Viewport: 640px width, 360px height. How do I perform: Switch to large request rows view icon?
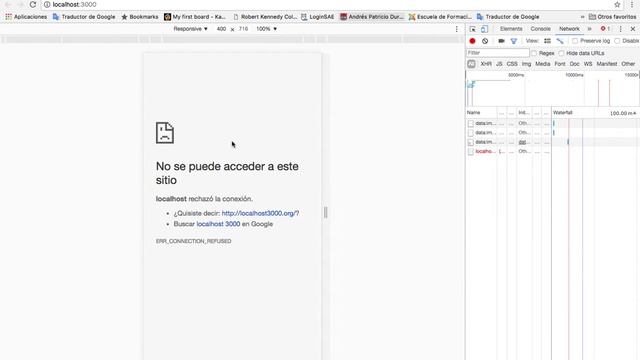tap(547, 41)
